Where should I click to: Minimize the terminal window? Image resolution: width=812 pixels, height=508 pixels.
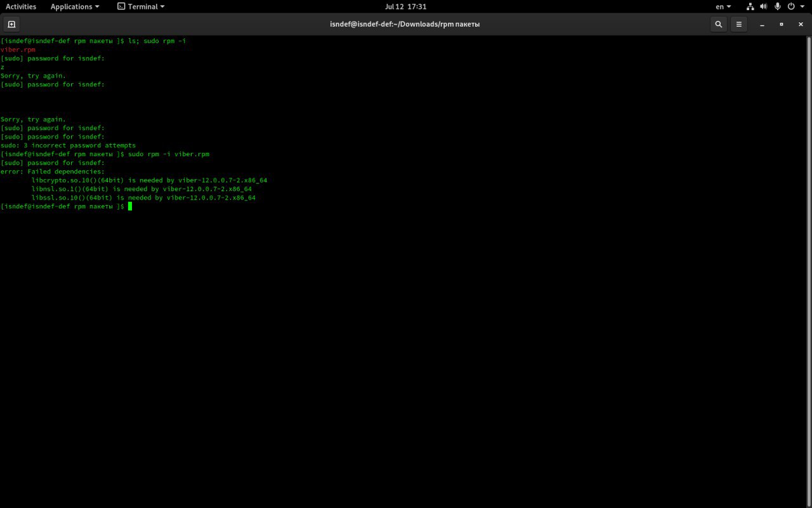pyautogui.click(x=763, y=24)
